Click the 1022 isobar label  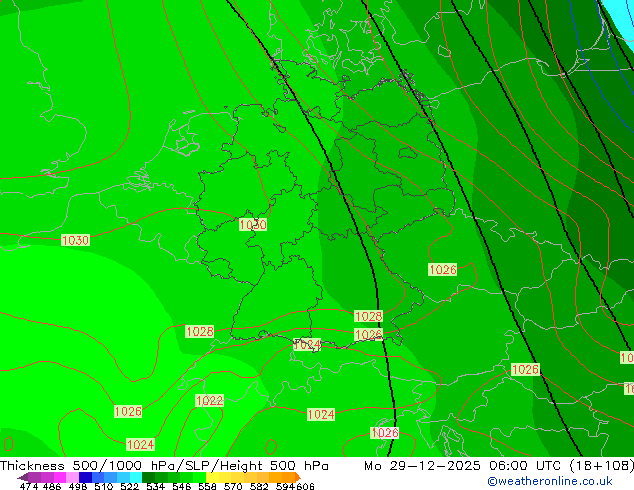tap(209, 401)
